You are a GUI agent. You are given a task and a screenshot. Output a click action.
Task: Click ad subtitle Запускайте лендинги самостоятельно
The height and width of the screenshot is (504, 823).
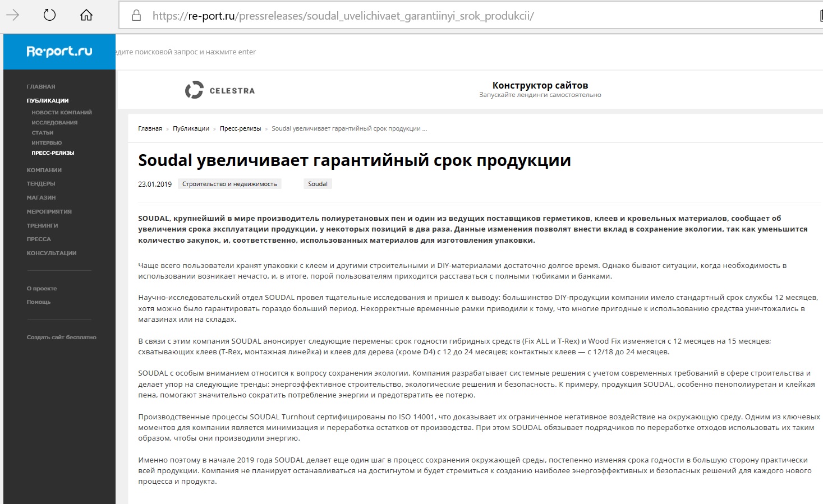[x=540, y=95]
